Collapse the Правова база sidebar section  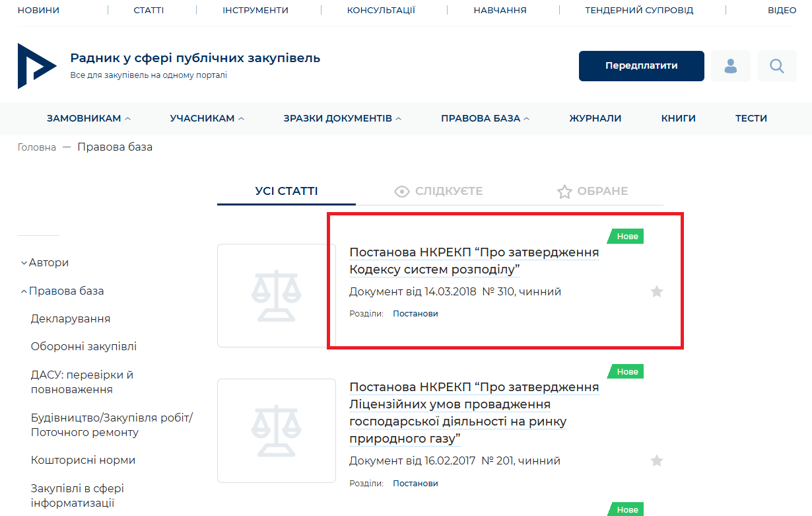62,291
